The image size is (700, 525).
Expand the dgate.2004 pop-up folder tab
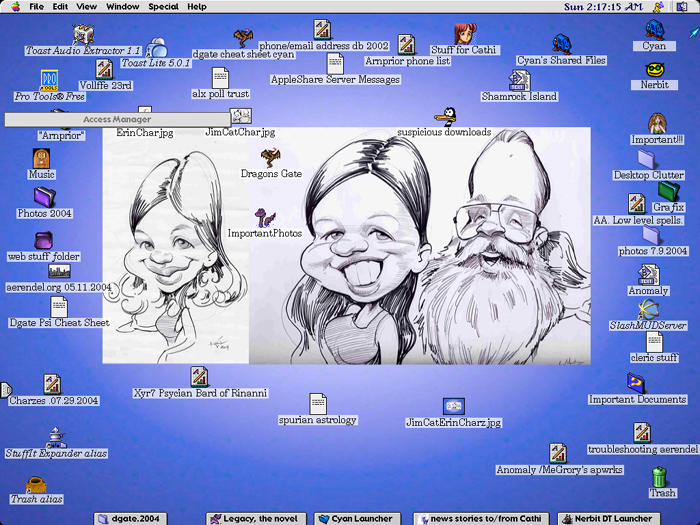pyautogui.click(x=128, y=518)
